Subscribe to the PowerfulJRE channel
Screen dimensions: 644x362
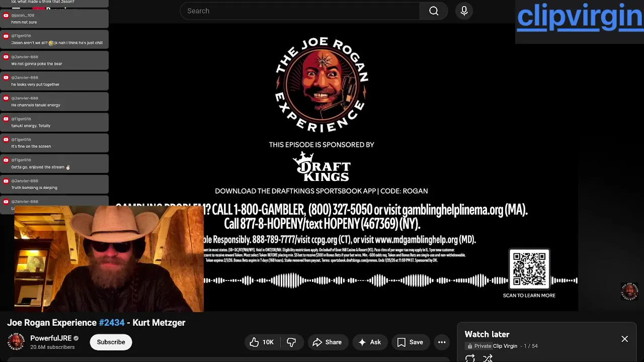tap(111, 342)
